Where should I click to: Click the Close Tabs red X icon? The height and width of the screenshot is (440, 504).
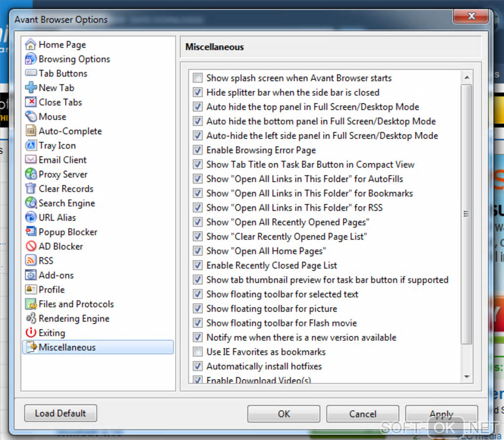click(31, 102)
